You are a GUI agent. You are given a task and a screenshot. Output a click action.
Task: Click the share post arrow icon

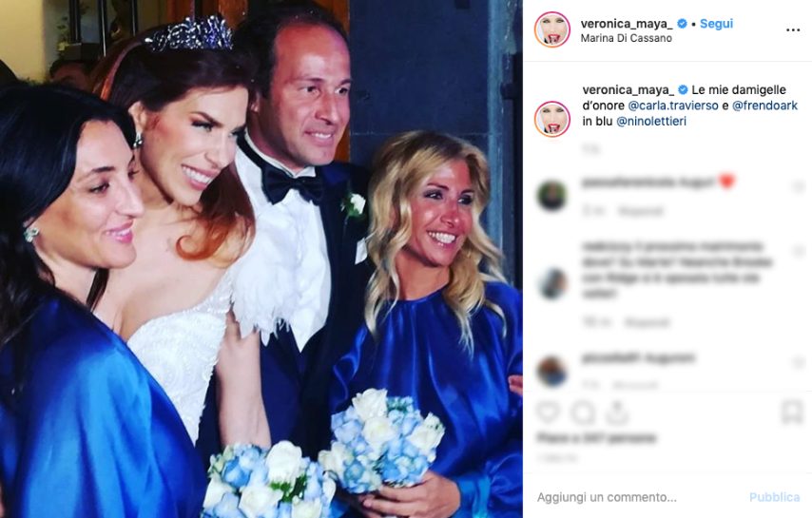617,412
